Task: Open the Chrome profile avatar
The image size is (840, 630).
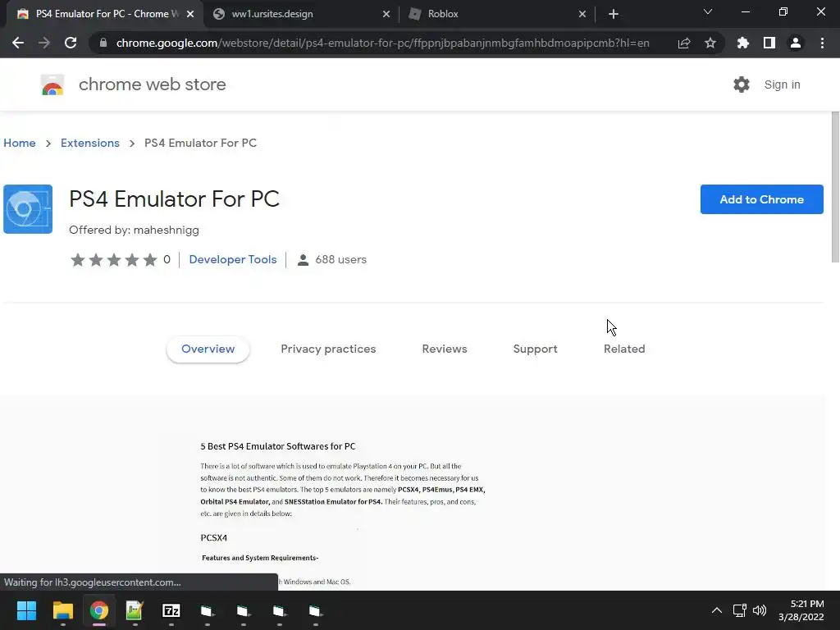Action: click(x=796, y=43)
